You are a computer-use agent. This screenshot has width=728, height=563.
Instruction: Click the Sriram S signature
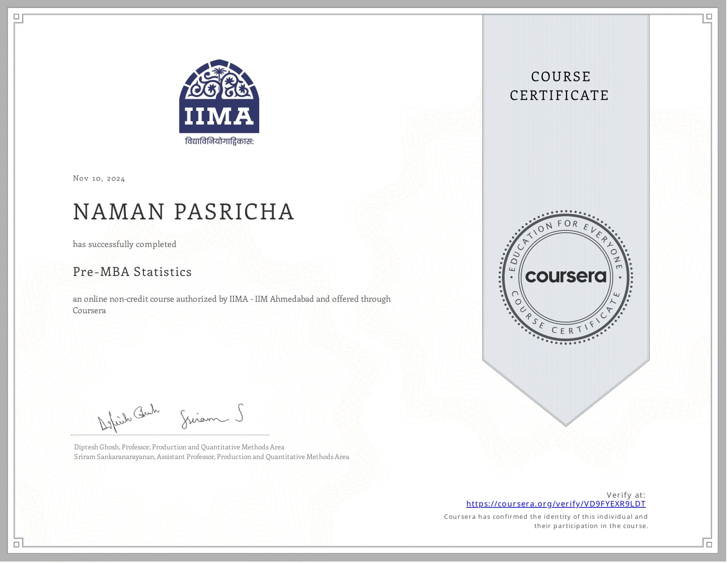[x=211, y=417]
